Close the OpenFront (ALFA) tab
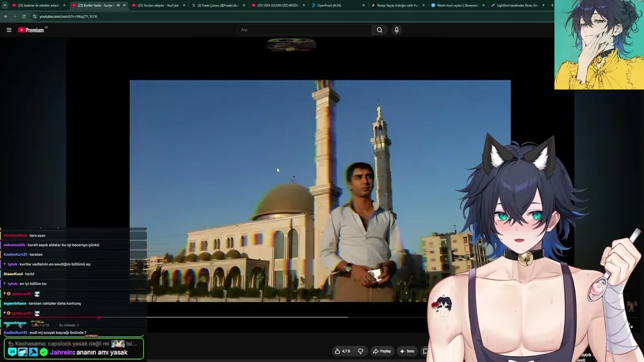Viewport: 644px width, 362px height. pyautogui.click(x=363, y=6)
